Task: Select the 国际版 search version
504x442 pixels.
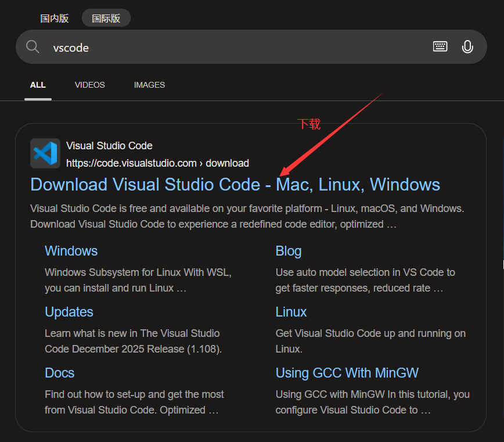Action: [106, 18]
